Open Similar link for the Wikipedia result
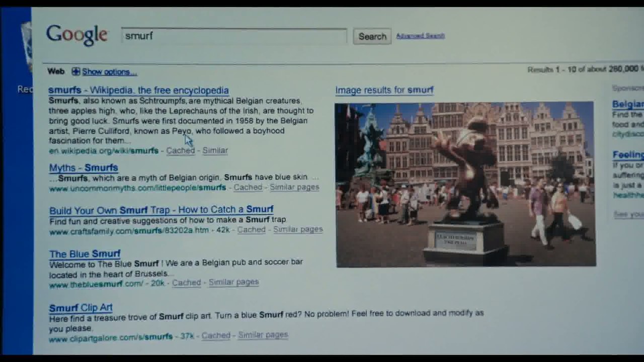 click(x=215, y=150)
